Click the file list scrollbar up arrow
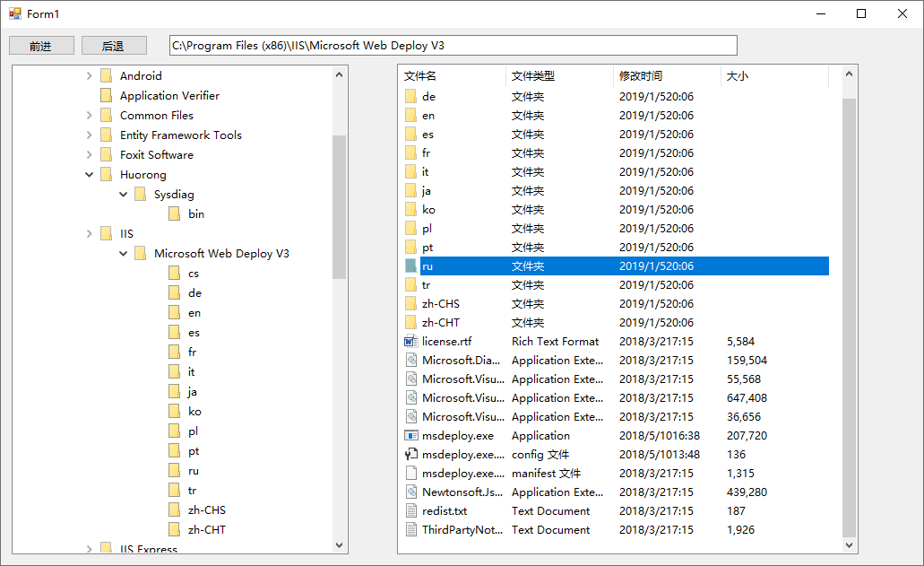This screenshot has width=924, height=566. pos(849,74)
